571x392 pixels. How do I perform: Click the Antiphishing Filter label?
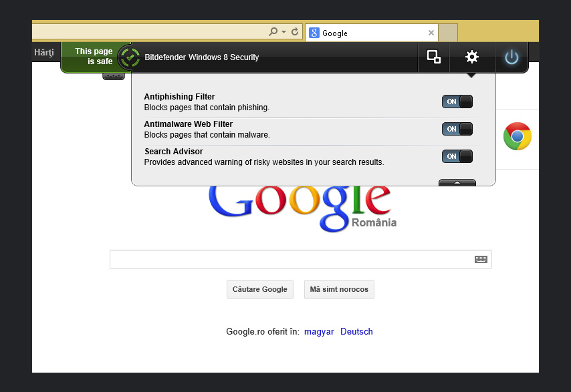(180, 97)
